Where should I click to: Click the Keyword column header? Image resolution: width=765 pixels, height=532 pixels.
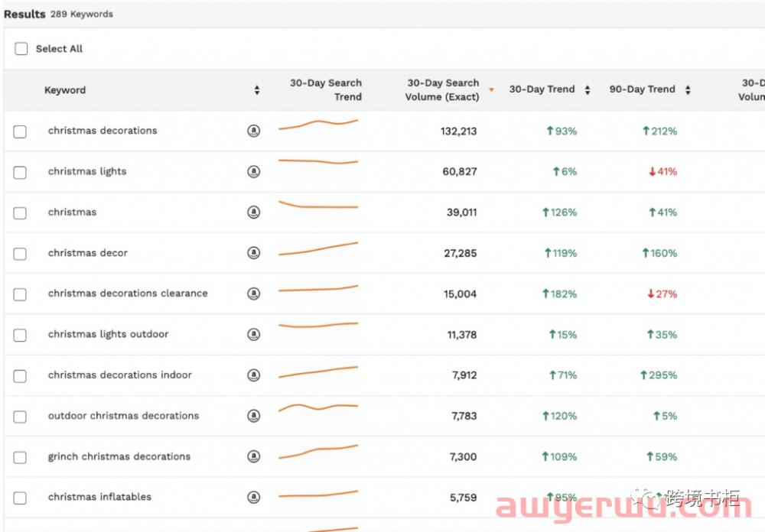(65, 90)
